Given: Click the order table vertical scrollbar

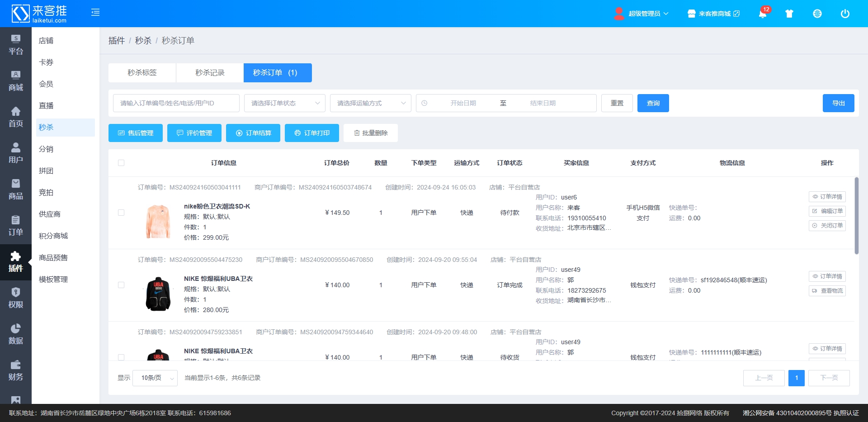Looking at the screenshot, I should [856, 216].
